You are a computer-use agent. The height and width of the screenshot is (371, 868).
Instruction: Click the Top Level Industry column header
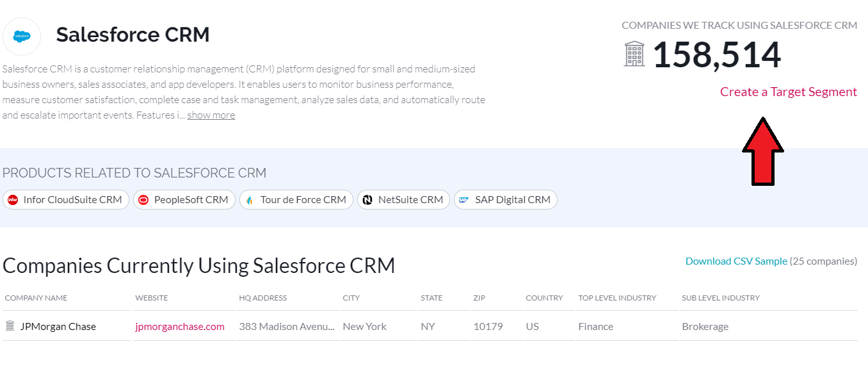(617, 298)
